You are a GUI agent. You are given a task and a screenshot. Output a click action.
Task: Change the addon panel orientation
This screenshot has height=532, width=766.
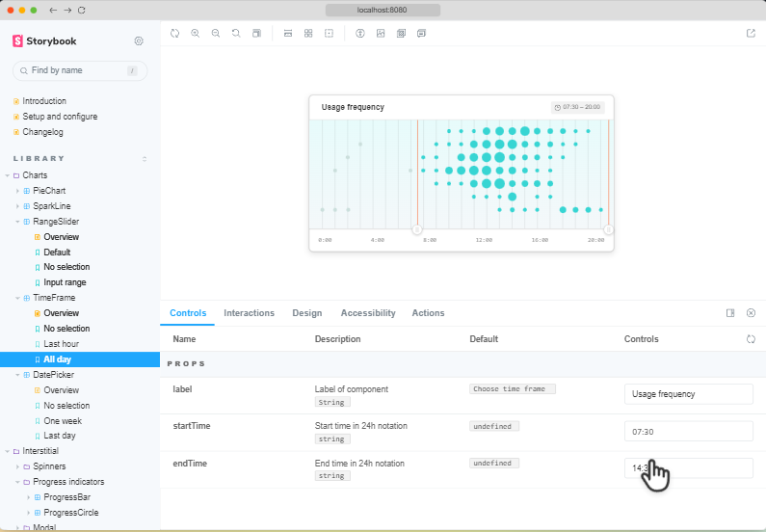coord(730,312)
